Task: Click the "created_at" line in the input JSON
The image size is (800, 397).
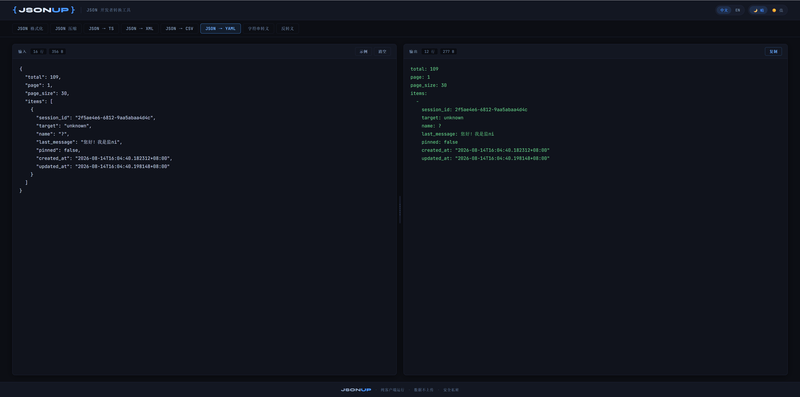Action: coord(104,159)
